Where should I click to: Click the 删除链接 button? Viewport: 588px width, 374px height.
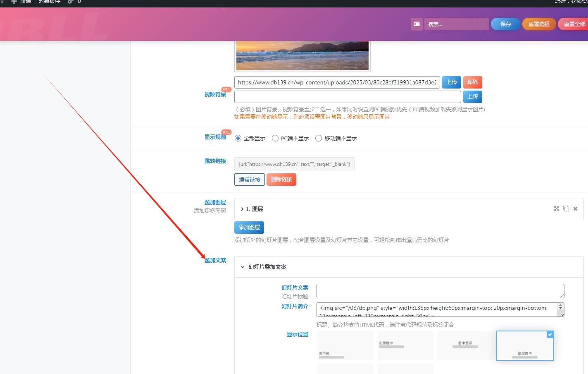(x=281, y=180)
